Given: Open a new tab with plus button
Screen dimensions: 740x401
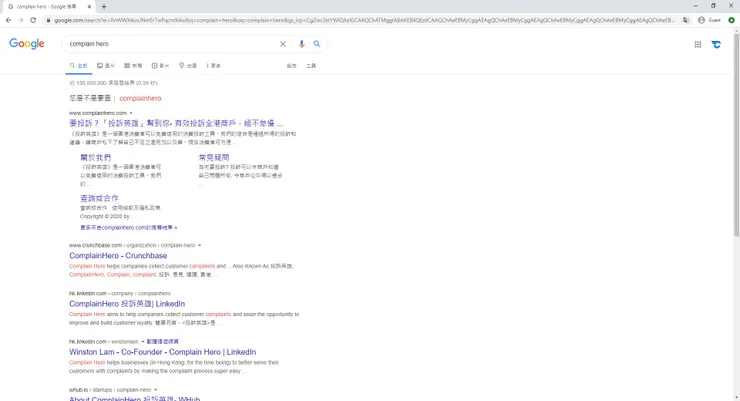Looking at the screenshot, I should pyautogui.click(x=104, y=7).
